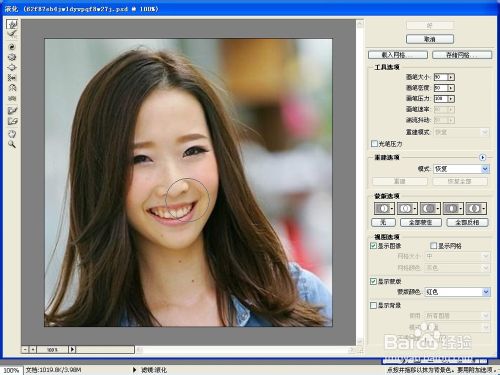Uncheck 显示图像 (show image)
Screen dimensions: 500x375
(x=373, y=246)
